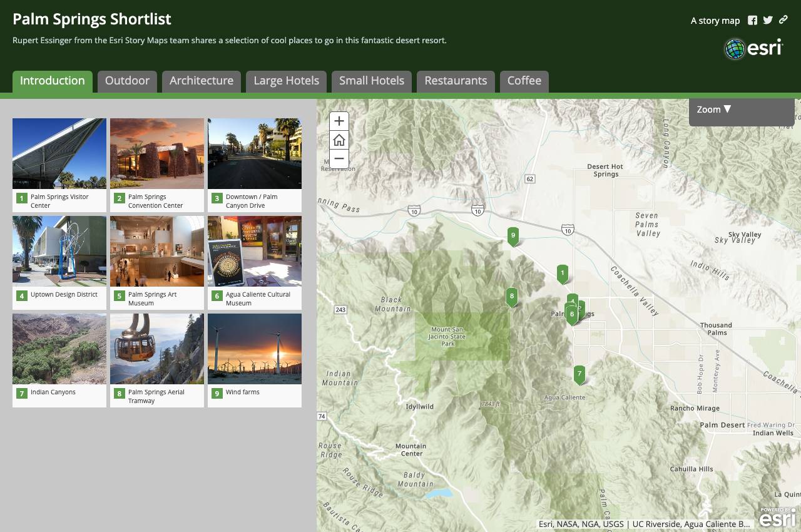Share story map on Facebook
Viewport: 801px width, 532px height.
click(752, 21)
